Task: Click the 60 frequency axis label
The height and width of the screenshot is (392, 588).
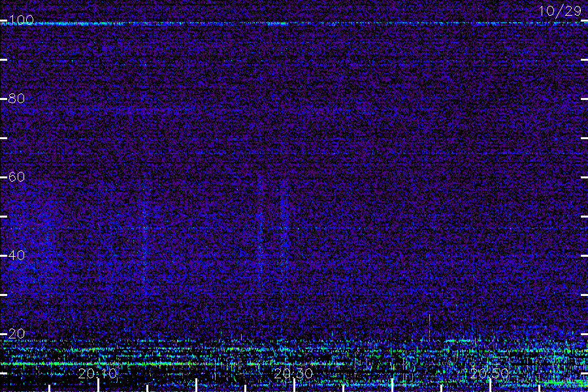Action: [x=16, y=176]
